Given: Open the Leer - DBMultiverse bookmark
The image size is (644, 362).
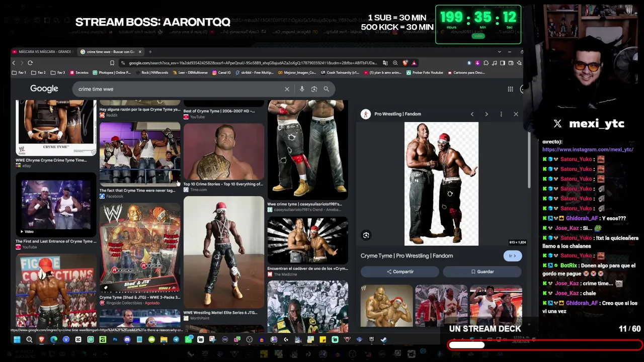Looking at the screenshot, I should click(x=190, y=72).
